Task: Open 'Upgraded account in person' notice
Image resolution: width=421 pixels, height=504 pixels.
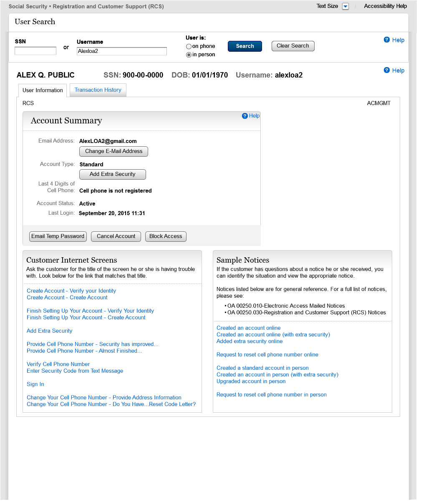Action: click(x=251, y=381)
